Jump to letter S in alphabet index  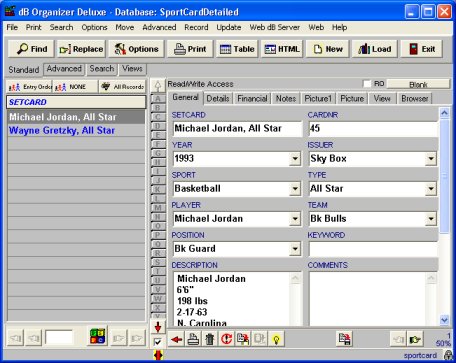point(158,263)
